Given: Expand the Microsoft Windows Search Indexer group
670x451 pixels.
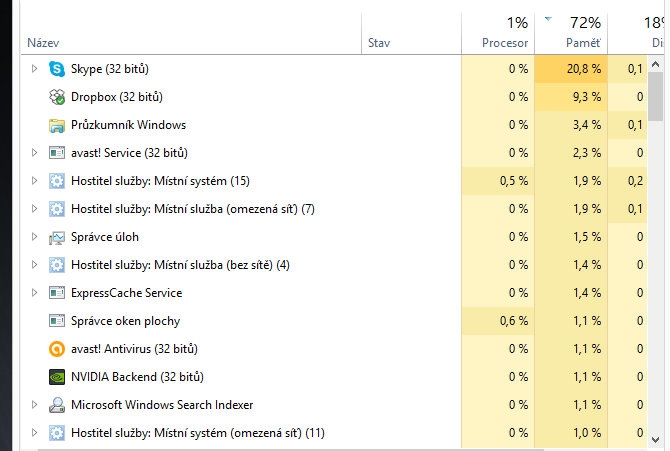Looking at the screenshot, I should 35,404.
